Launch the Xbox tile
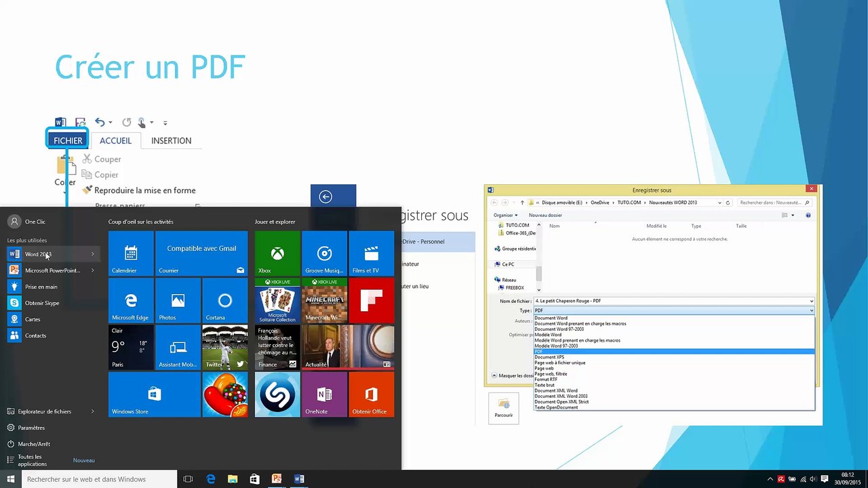Screen dimensions: 868x488 (277, 253)
